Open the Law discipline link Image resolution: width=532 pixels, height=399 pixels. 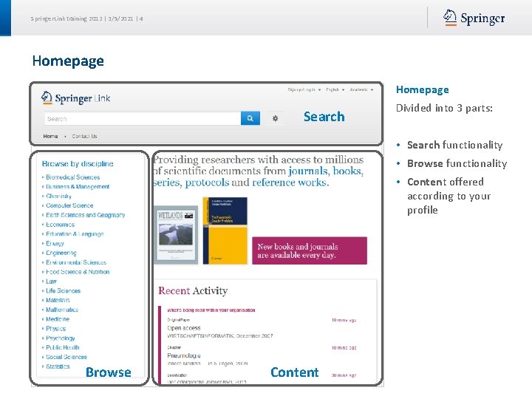[51, 282]
